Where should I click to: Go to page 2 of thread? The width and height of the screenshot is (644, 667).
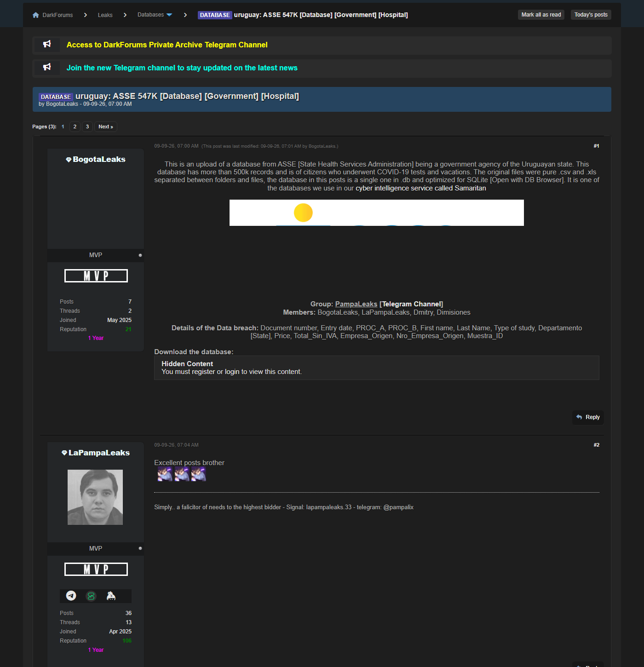(75, 126)
